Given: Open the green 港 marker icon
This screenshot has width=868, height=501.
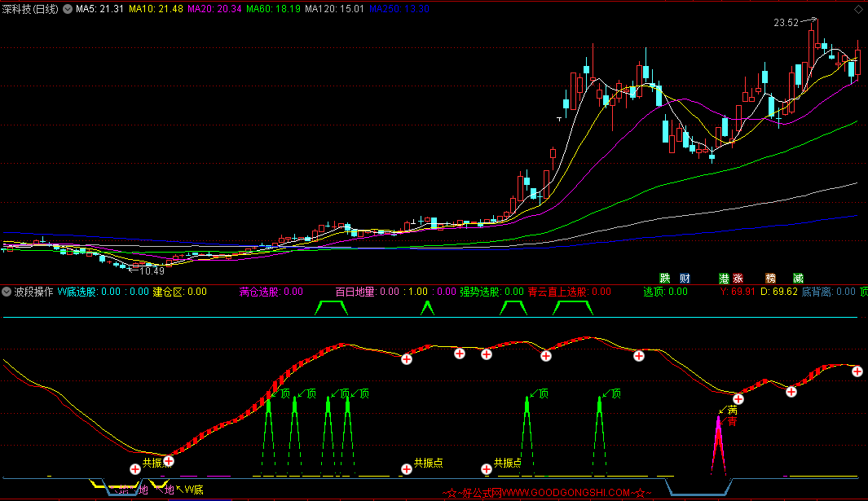Looking at the screenshot, I should click(x=724, y=278).
